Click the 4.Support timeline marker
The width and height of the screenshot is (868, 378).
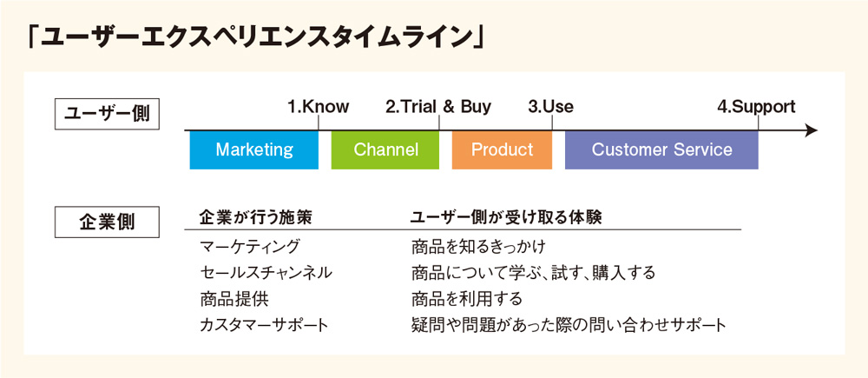pyautogui.click(x=757, y=107)
